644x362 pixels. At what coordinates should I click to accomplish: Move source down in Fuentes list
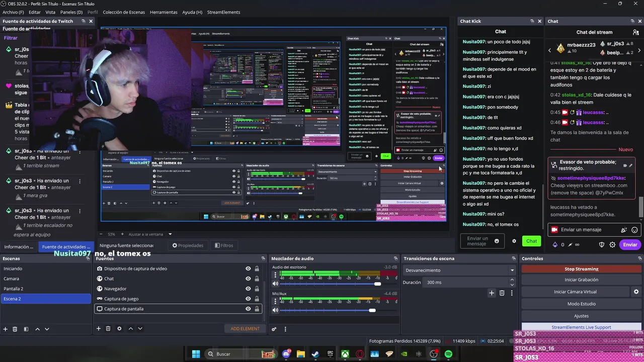(140, 328)
